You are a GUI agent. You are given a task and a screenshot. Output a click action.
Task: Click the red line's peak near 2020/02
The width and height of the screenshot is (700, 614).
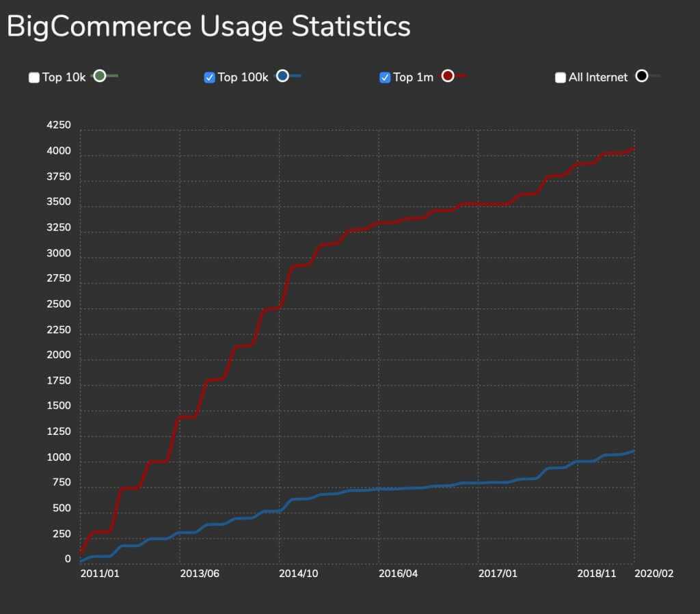(632, 147)
